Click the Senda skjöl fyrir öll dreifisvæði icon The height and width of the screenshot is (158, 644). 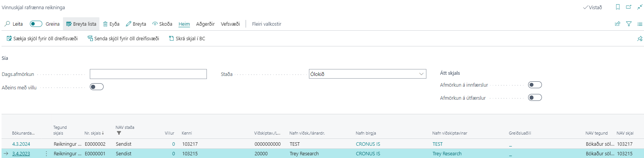coord(91,38)
